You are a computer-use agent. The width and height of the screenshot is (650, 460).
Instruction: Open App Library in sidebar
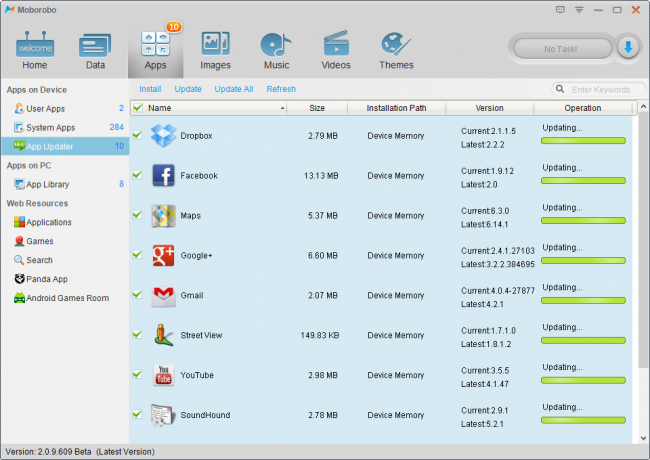click(65, 184)
